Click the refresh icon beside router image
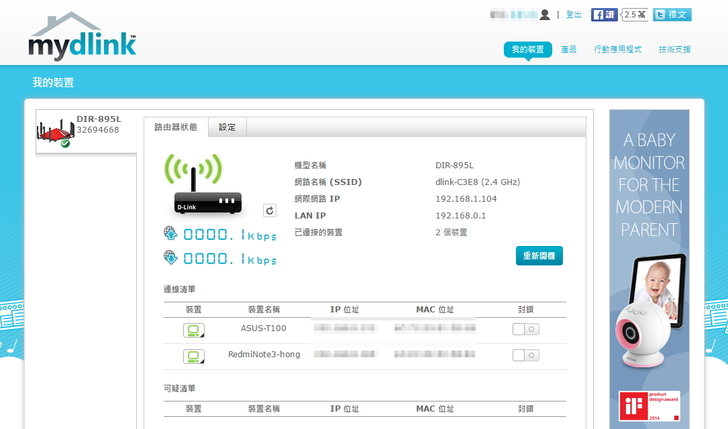Image resolution: width=728 pixels, height=429 pixels. tap(269, 210)
